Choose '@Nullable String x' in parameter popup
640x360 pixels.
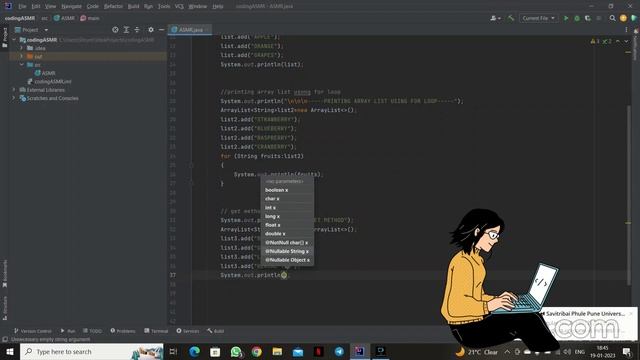[x=287, y=251]
